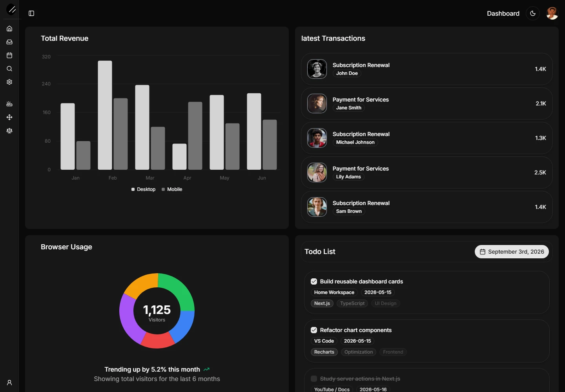Click the scales sidebar icon

tap(9, 131)
